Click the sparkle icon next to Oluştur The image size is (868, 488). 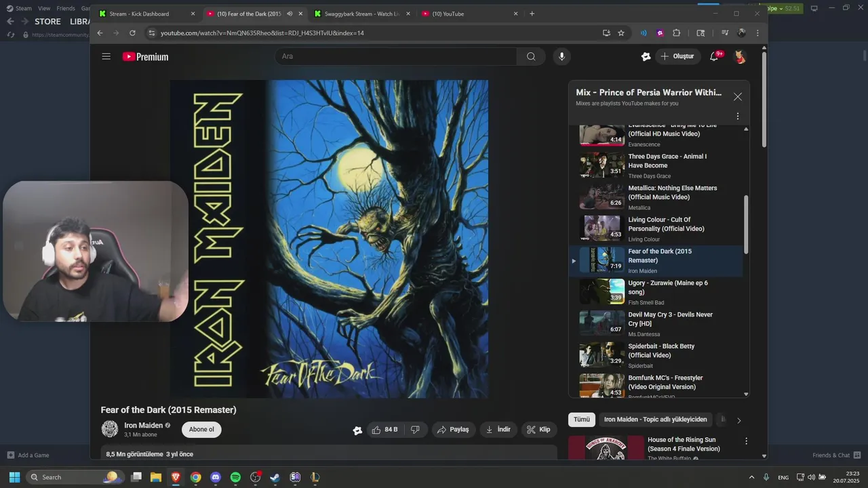[x=646, y=56]
